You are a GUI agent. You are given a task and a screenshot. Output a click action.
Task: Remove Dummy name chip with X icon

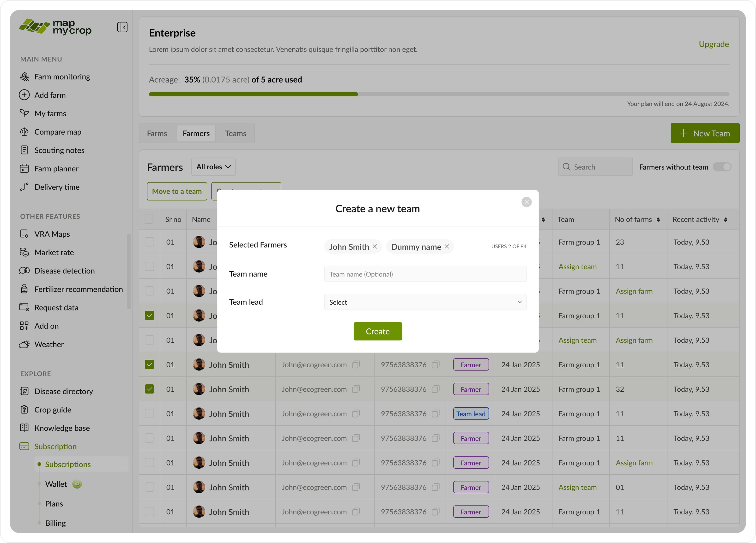(x=447, y=246)
